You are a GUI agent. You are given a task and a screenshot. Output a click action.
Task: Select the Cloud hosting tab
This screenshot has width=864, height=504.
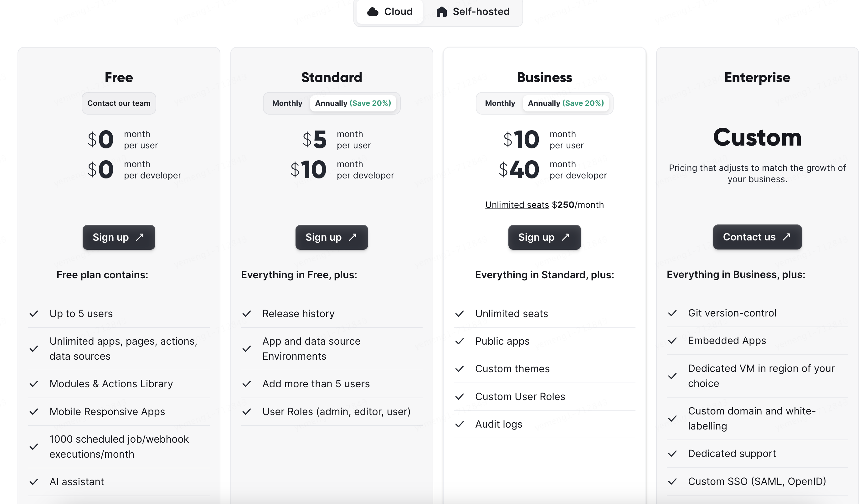390,12
